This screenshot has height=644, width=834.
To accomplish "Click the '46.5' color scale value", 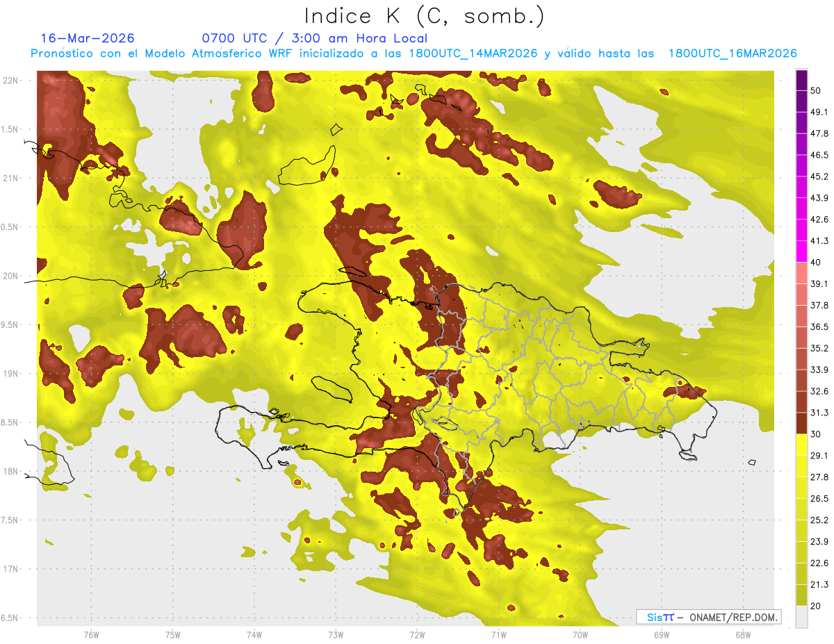I will pyautogui.click(x=819, y=155).
